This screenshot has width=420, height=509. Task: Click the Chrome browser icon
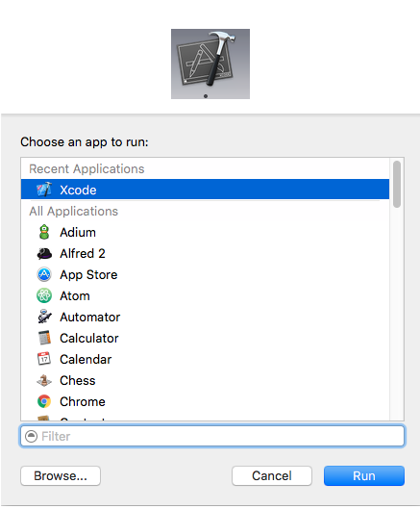(44, 401)
